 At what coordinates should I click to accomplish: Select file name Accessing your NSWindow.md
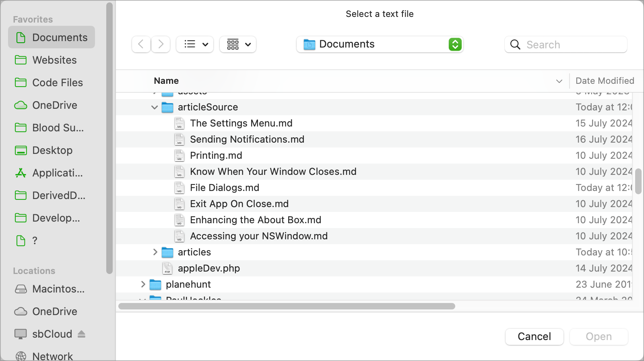point(259,236)
